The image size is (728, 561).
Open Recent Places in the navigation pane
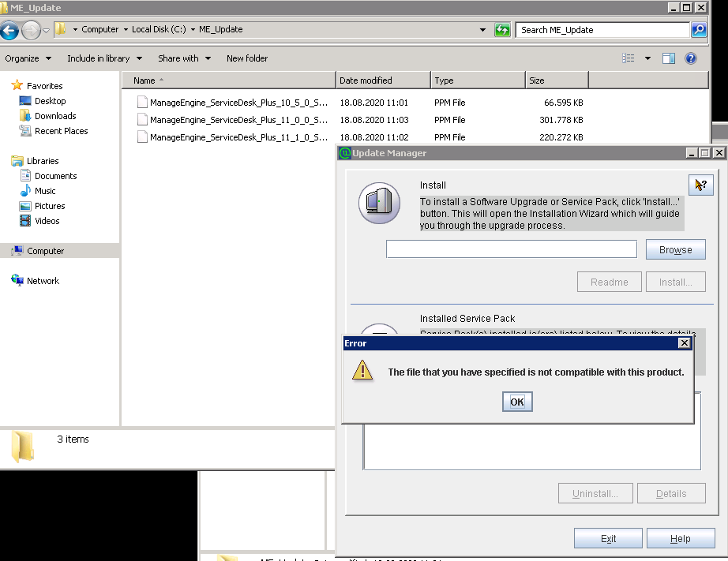[62, 131]
